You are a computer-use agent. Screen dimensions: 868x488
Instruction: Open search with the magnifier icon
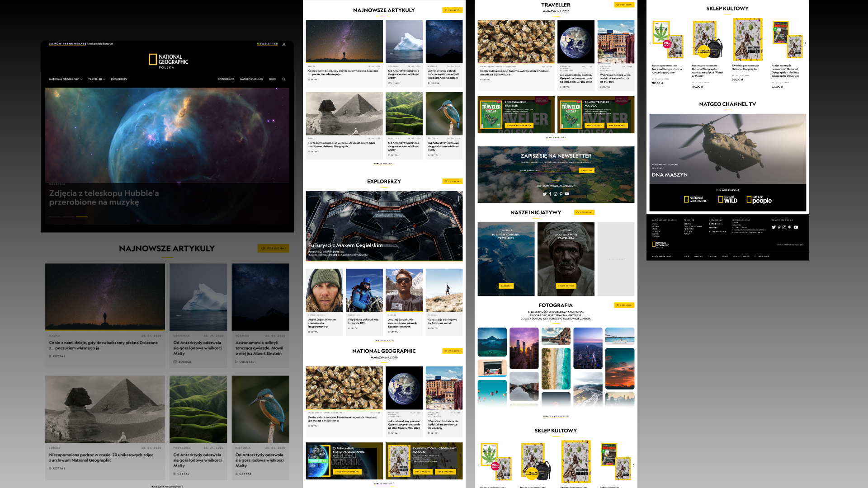pyautogui.click(x=284, y=79)
